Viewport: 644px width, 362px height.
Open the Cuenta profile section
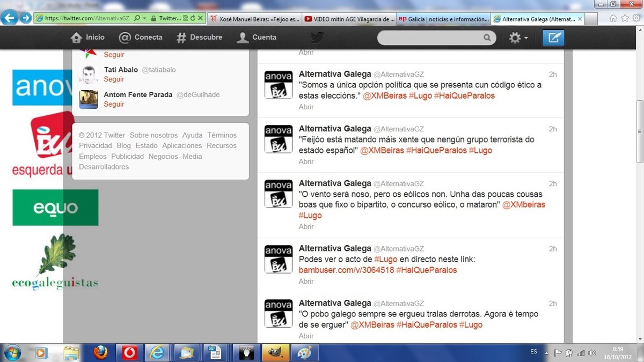pos(257,38)
